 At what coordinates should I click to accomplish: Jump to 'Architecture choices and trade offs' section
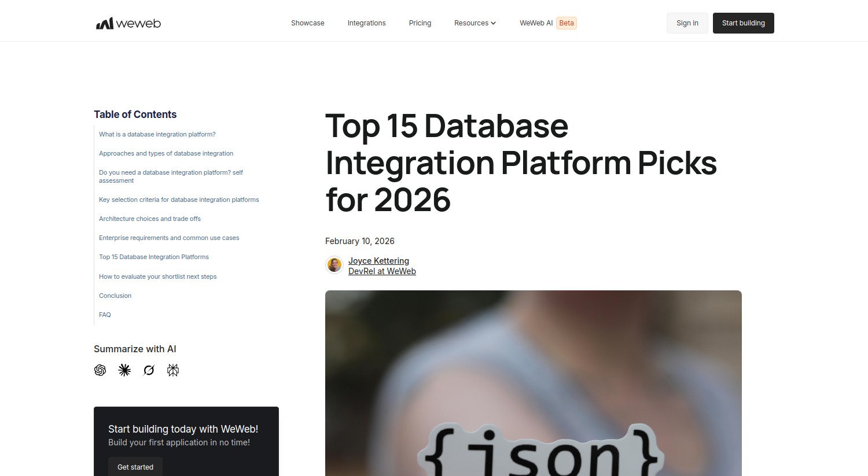click(x=150, y=219)
